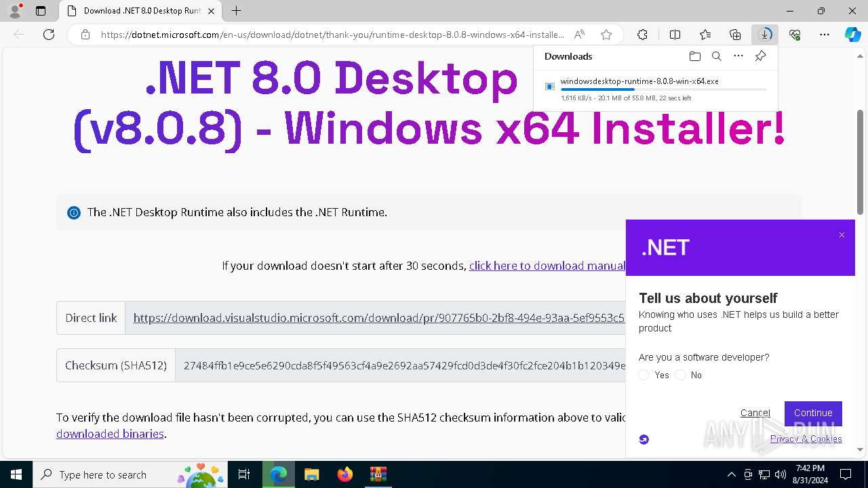
Task: Toggle Read aloud icon in address bar
Action: (579, 35)
